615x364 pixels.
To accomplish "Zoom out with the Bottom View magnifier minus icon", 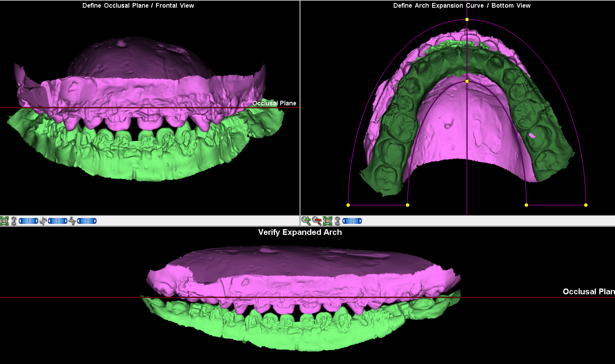I will pyautogui.click(x=317, y=221).
